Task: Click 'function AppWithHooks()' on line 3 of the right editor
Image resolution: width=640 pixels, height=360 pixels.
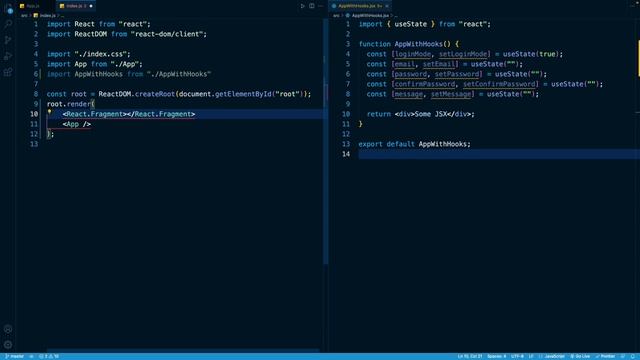Action: coord(404,44)
